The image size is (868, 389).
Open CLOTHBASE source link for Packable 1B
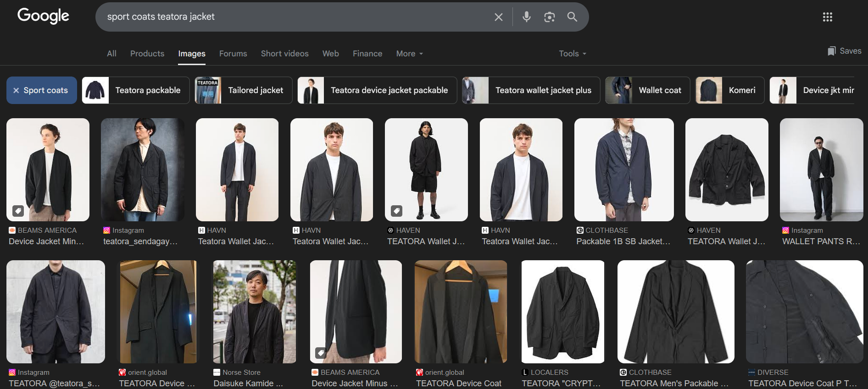602,230
